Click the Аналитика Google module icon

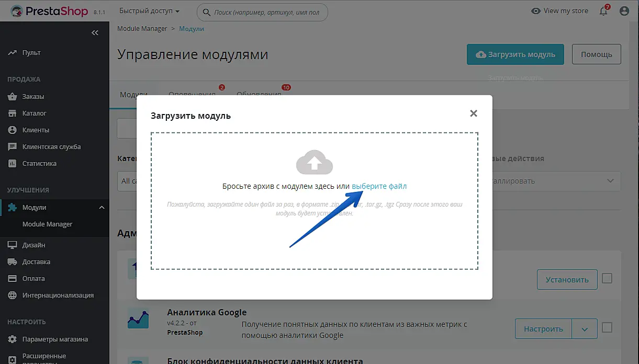point(138,318)
